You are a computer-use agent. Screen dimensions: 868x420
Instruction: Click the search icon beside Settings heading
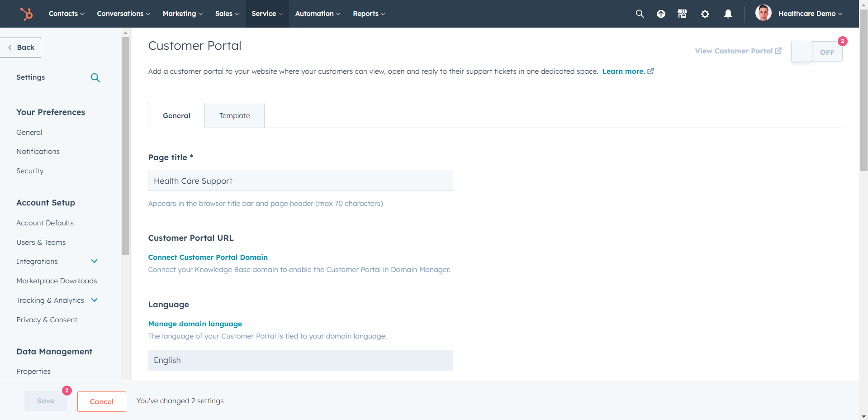95,78
